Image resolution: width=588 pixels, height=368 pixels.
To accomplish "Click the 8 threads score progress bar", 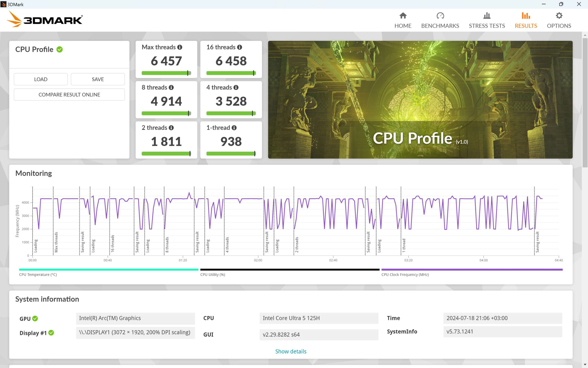I will [x=166, y=113].
